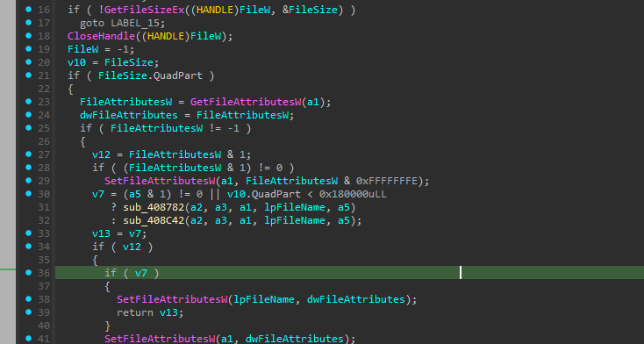Select v12 in condition on line 34
The height and width of the screenshot is (344, 644).
click(132, 247)
